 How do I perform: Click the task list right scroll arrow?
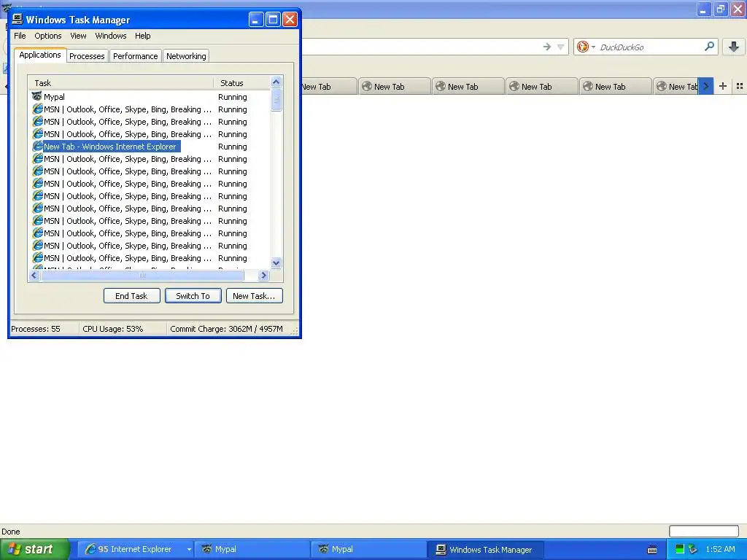coord(263,275)
